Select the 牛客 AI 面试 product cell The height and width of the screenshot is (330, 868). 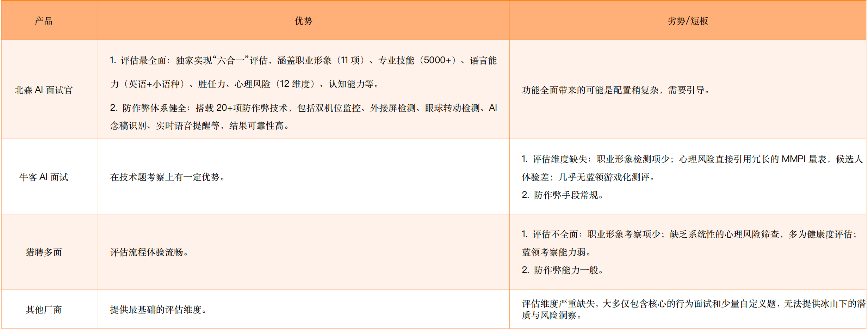[50, 177]
